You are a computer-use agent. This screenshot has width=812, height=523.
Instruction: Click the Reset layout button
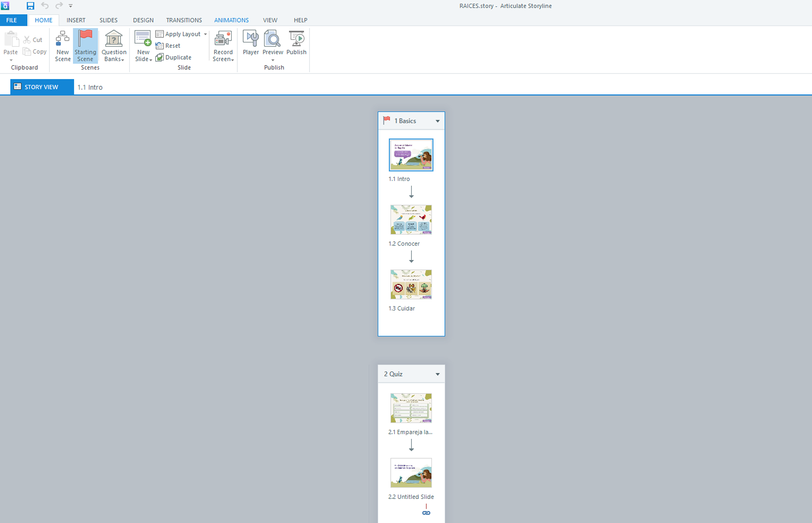tap(168, 46)
